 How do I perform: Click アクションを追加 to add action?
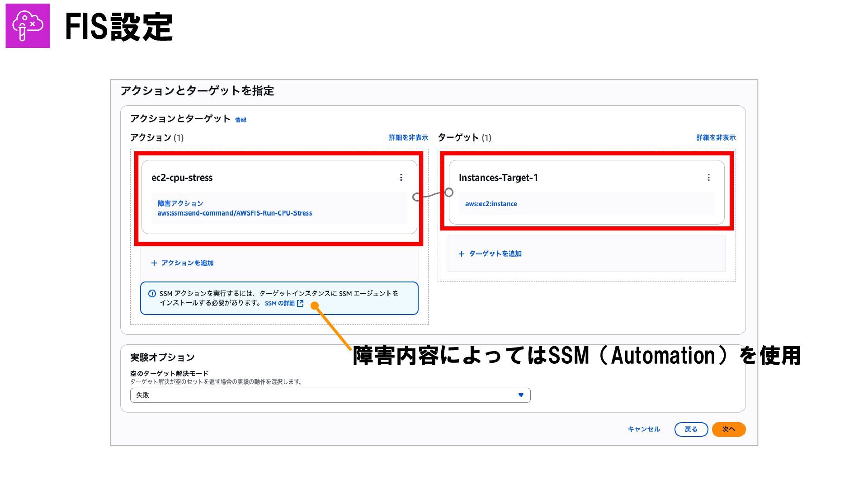coord(187,263)
